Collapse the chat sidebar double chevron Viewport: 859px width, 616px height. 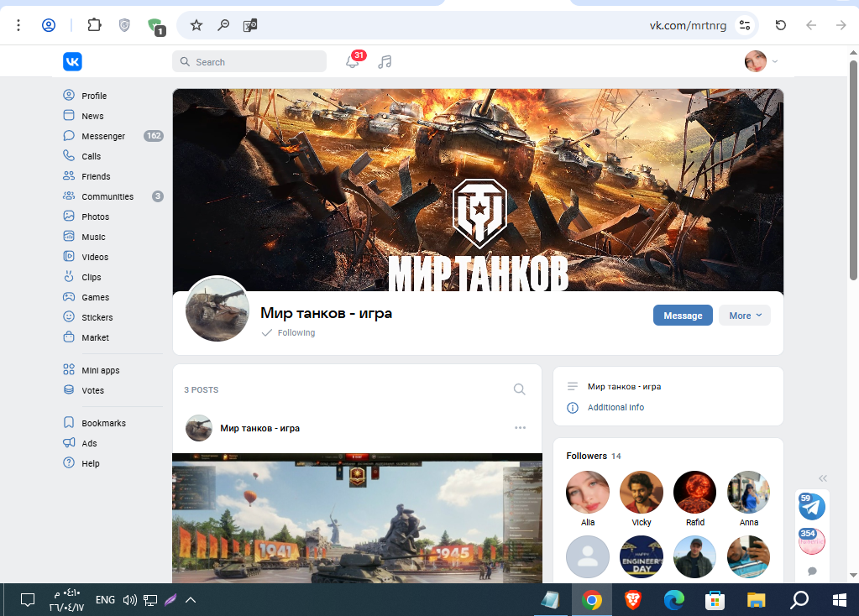[823, 478]
